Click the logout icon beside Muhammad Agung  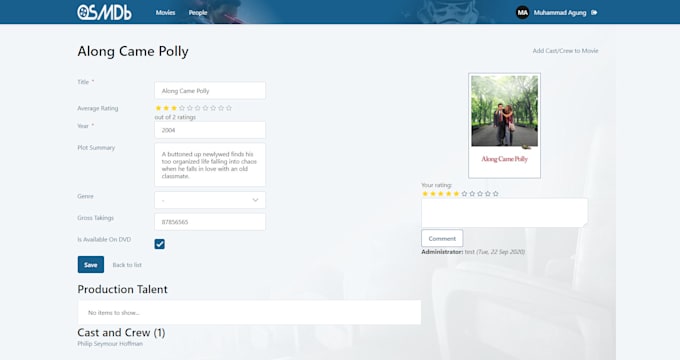pyautogui.click(x=594, y=13)
